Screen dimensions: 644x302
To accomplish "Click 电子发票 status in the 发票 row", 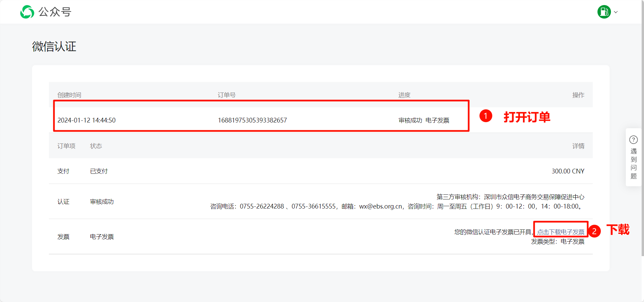I will coord(102,237).
